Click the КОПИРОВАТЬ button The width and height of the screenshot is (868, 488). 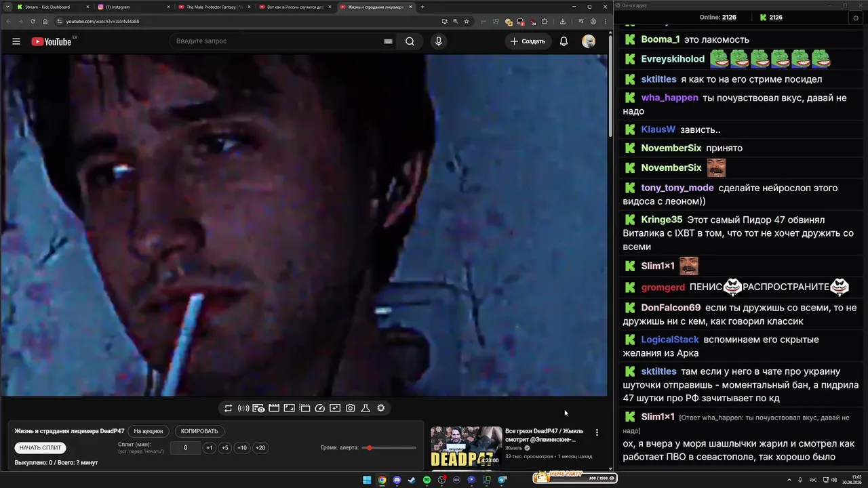point(199,431)
